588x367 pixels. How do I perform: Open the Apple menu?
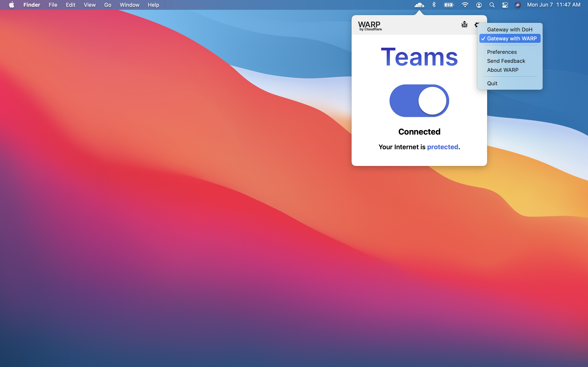(11, 5)
